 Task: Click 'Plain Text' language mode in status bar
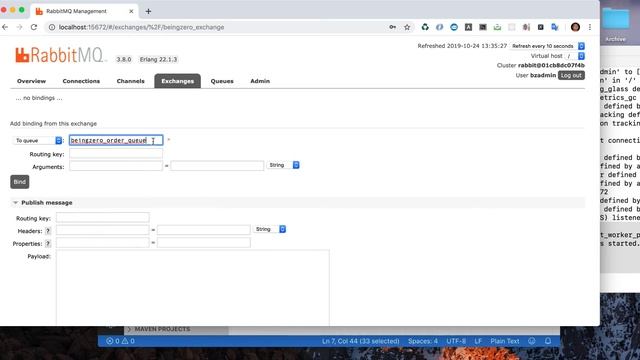pyautogui.click(x=505, y=341)
